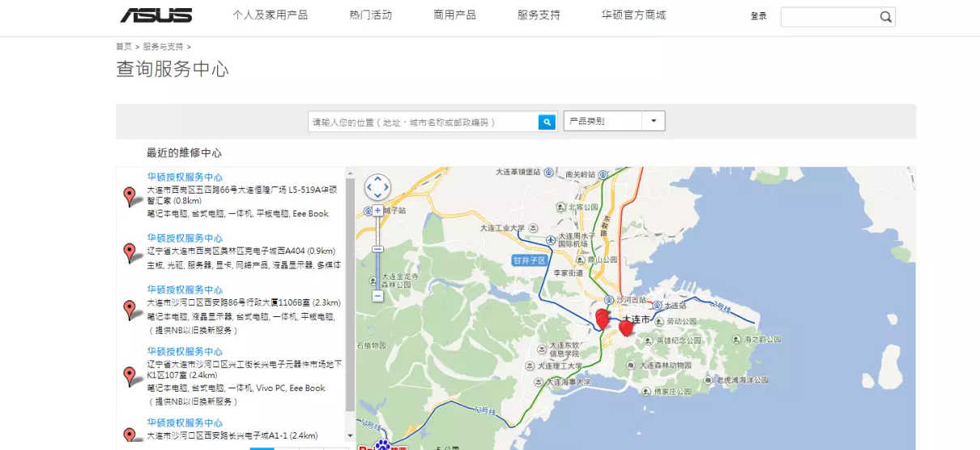Pan the map up with the arrow

377,178
